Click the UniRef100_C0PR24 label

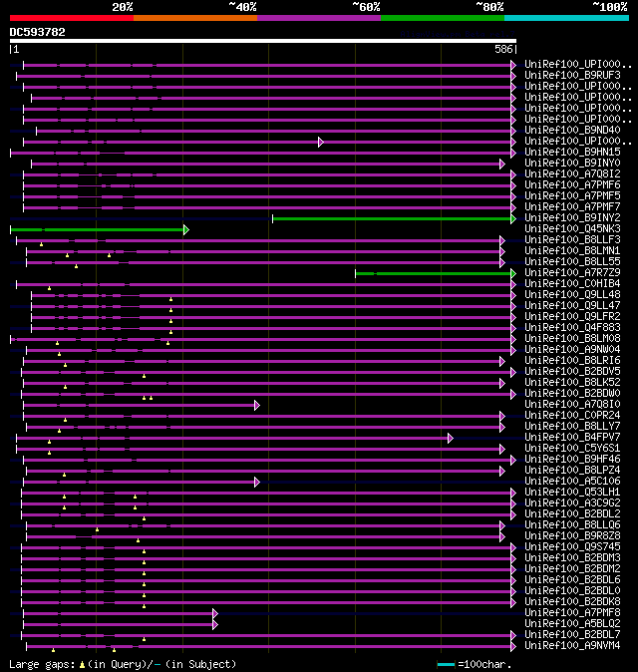(x=572, y=416)
